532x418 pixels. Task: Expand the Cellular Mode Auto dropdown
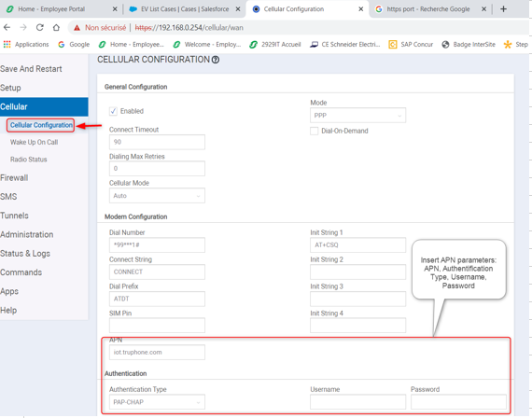tap(157, 196)
